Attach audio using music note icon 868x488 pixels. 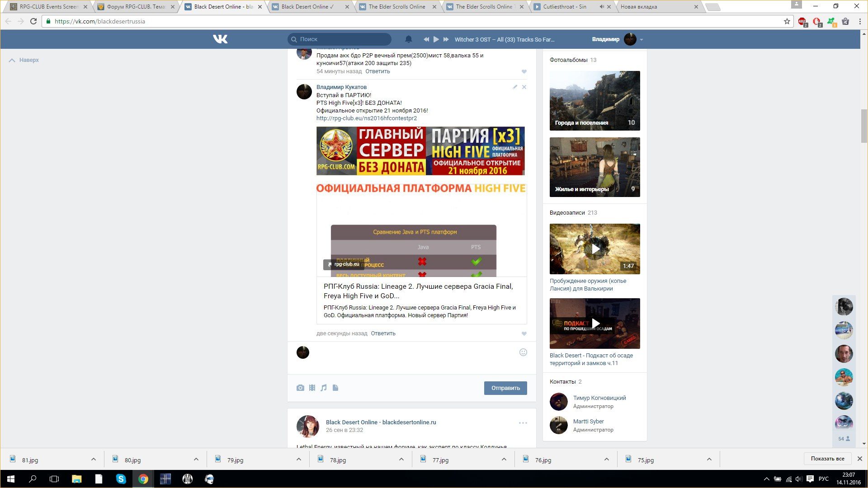coord(324,388)
